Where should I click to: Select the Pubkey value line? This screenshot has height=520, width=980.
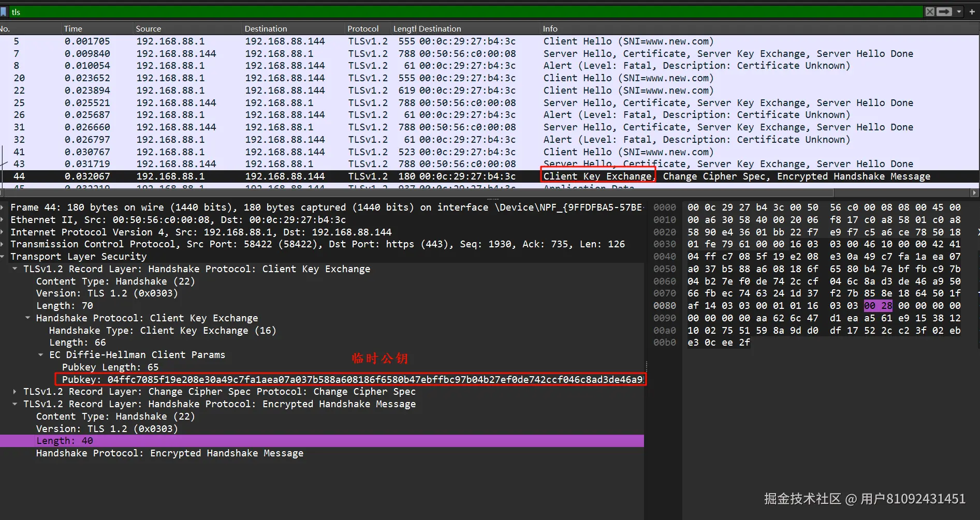coord(352,380)
